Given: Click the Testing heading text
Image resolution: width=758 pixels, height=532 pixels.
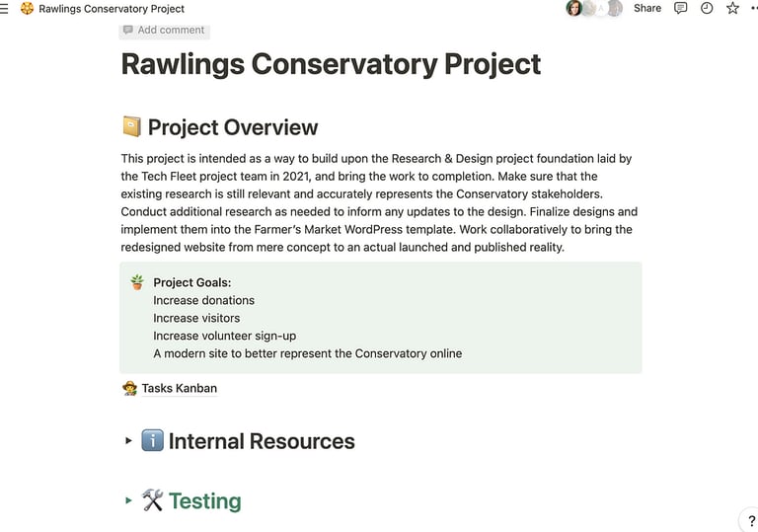Looking at the screenshot, I should [205, 501].
